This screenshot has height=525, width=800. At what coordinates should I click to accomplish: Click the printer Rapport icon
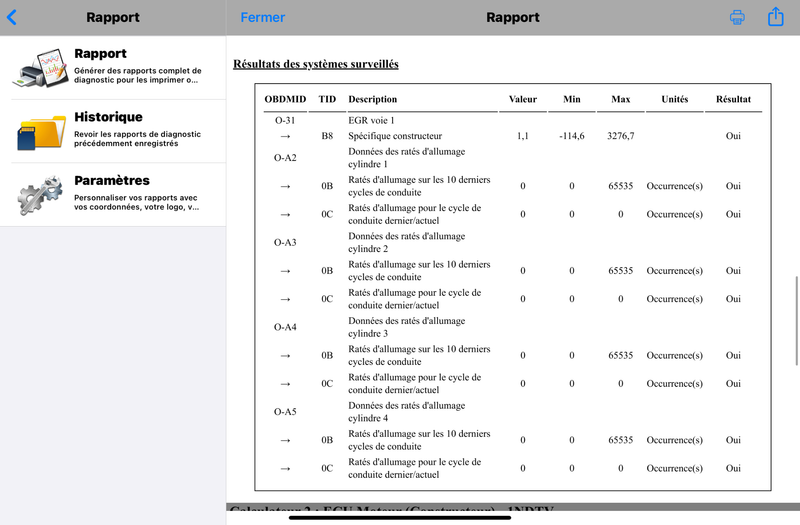coord(40,68)
